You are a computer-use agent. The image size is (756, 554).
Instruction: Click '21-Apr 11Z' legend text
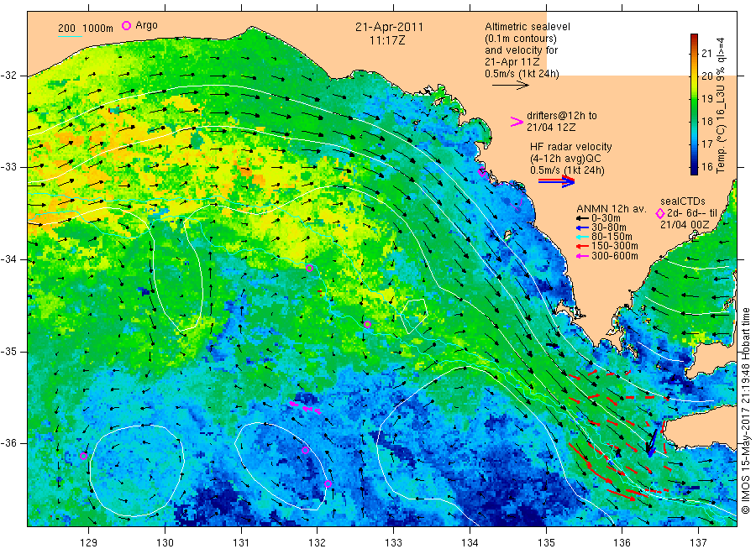tap(512, 61)
